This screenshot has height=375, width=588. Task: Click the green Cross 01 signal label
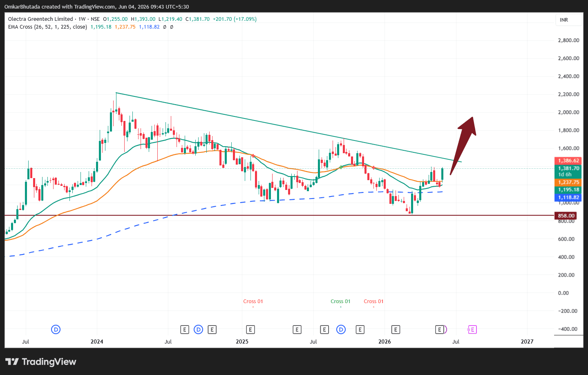click(x=340, y=301)
